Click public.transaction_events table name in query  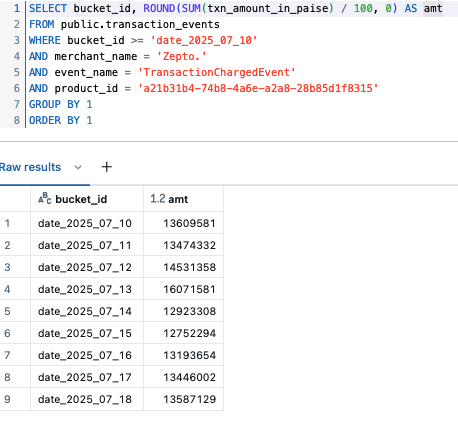coord(140,24)
